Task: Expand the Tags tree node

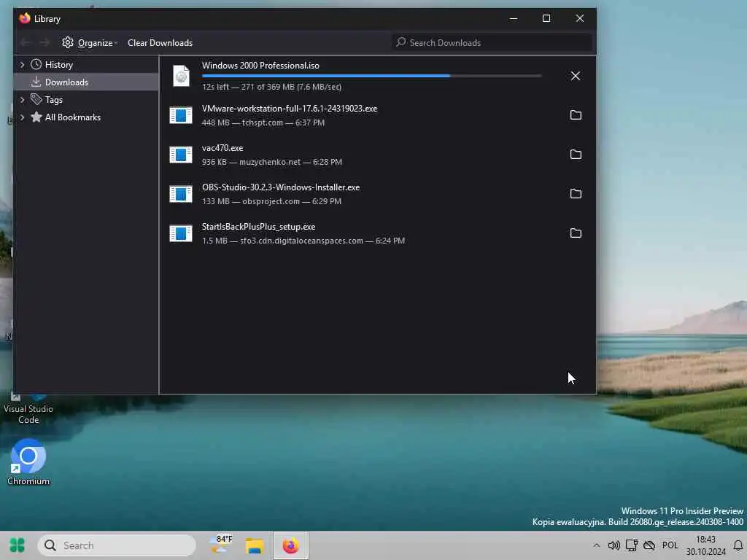Action: point(22,99)
